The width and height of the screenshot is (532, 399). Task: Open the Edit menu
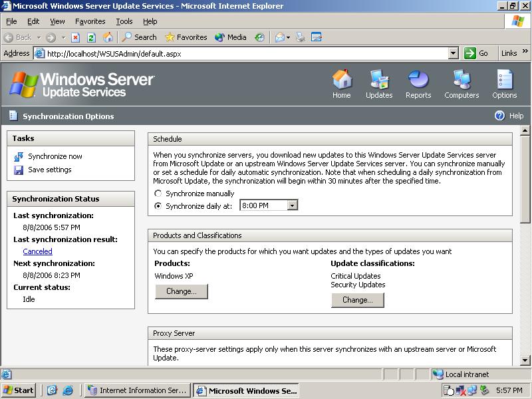pos(33,21)
